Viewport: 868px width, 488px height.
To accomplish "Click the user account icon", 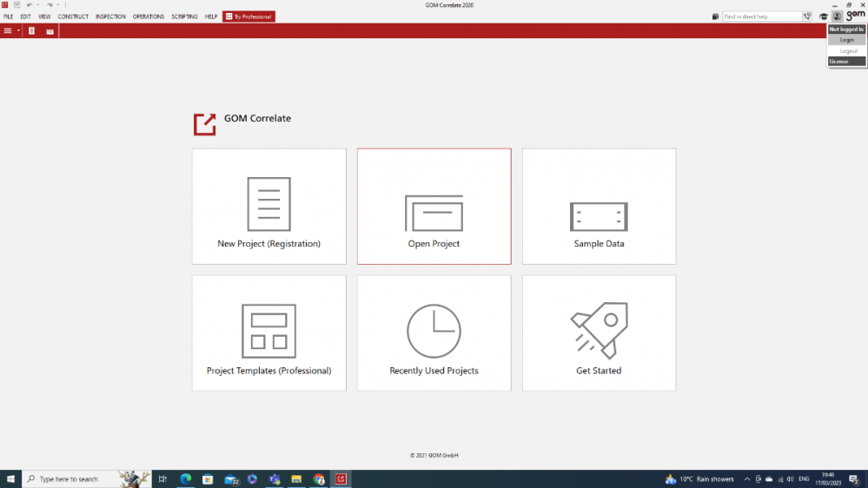I will tap(837, 16).
